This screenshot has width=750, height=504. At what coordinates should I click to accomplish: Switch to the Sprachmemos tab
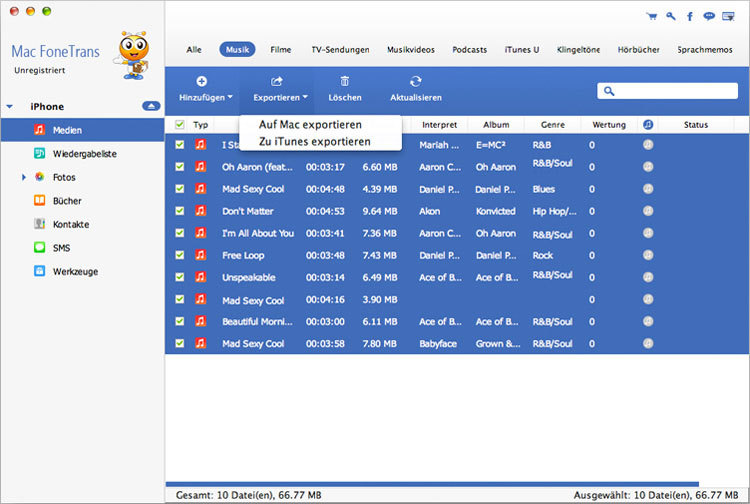(x=705, y=49)
